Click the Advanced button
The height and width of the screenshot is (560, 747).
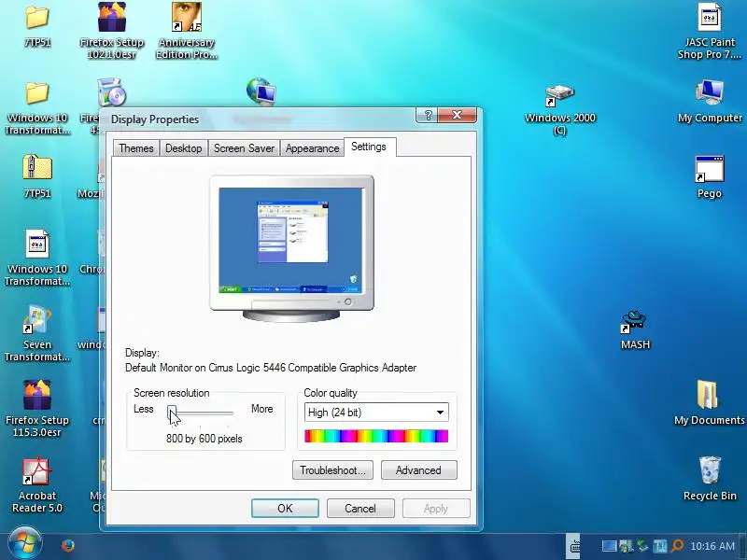click(418, 470)
